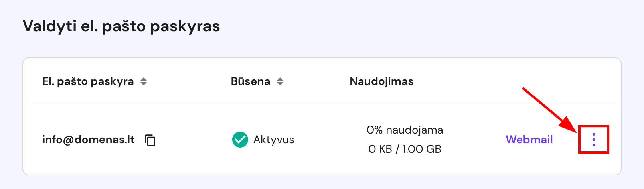Click the Aktyvus status label
This screenshot has height=189, width=644.
click(x=274, y=140)
